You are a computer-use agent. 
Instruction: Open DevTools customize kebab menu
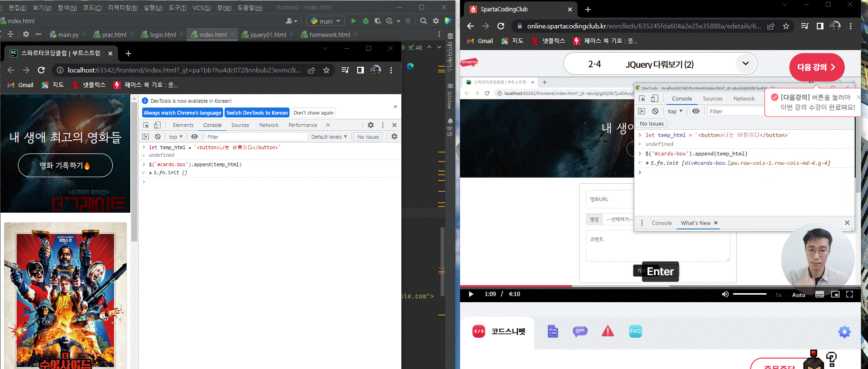tap(383, 125)
